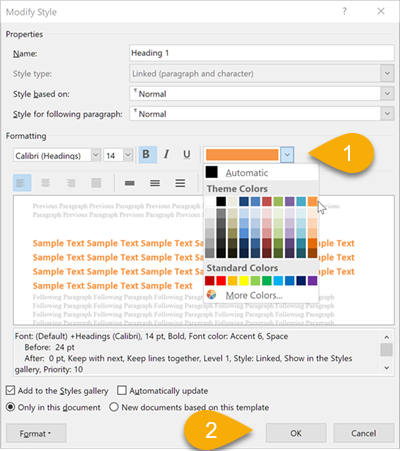Click the font size field showing 14
The image size is (400, 451).
114,155
